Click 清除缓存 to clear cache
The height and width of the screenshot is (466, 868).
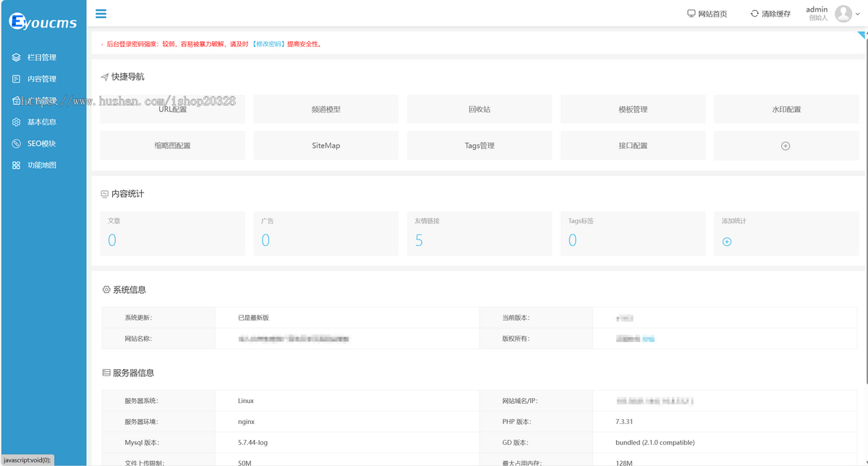(x=776, y=14)
